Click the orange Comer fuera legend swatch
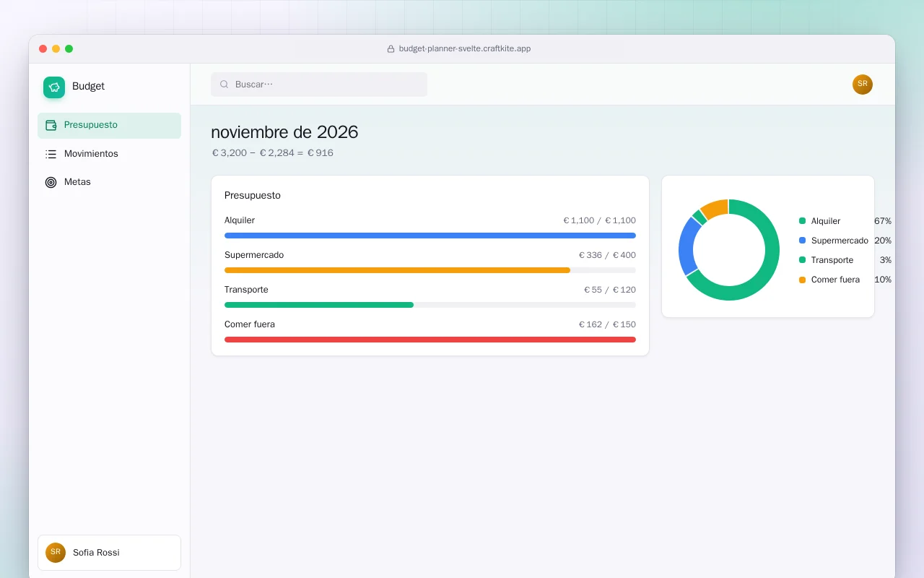The height and width of the screenshot is (578, 924). pos(802,280)
